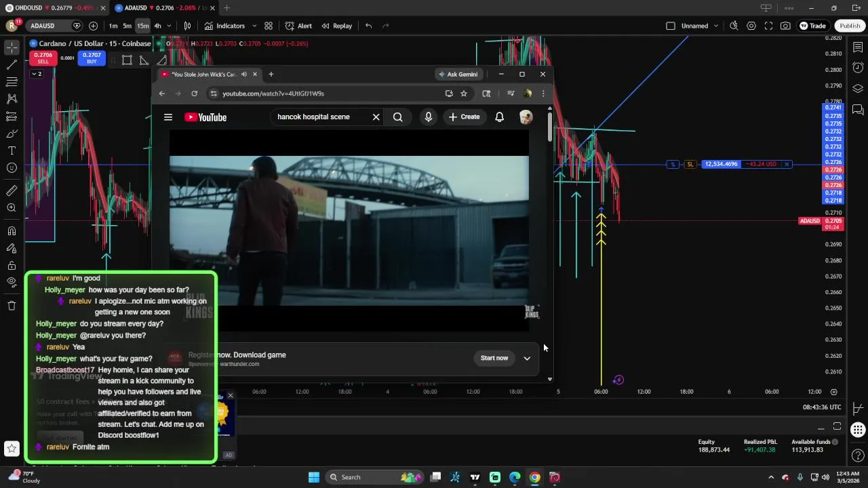Clear the YouTube search text with X
This screenshot has height=488, width=868.
point(376,117)
